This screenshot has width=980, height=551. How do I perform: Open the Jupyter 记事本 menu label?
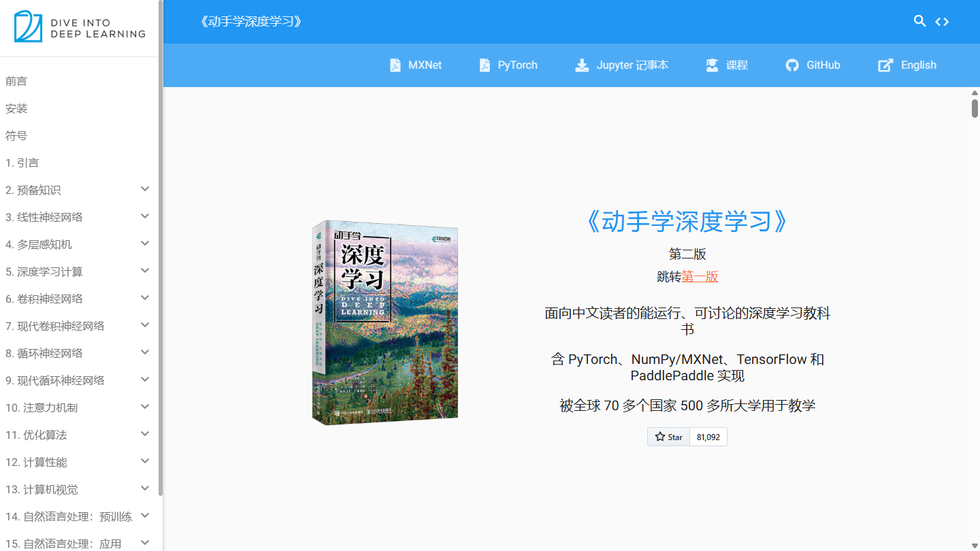[x=632, y=65]
